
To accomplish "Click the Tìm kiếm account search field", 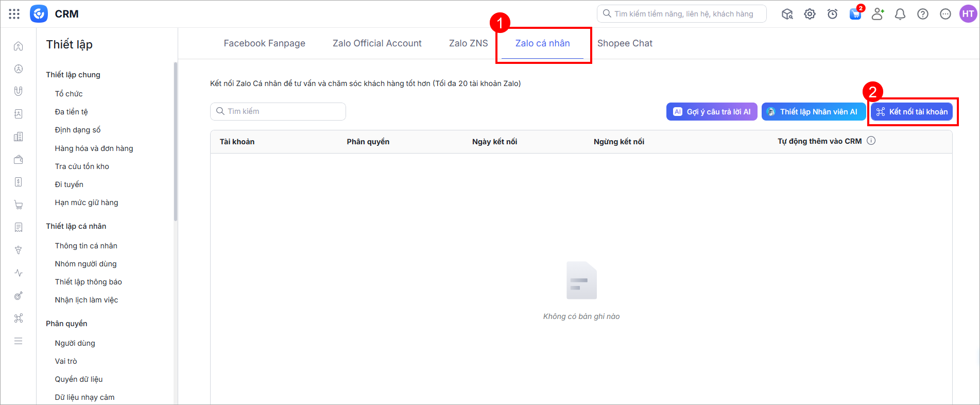I will [278, 111].
